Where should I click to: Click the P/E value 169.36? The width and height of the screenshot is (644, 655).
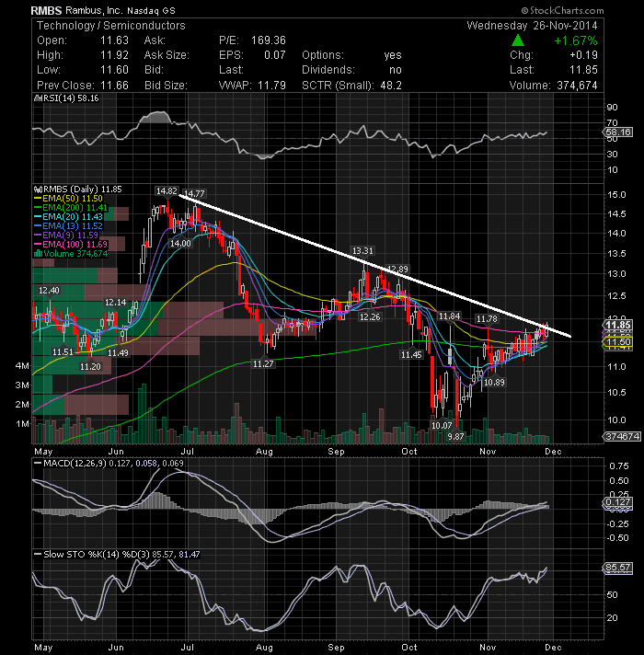point(268,40)
